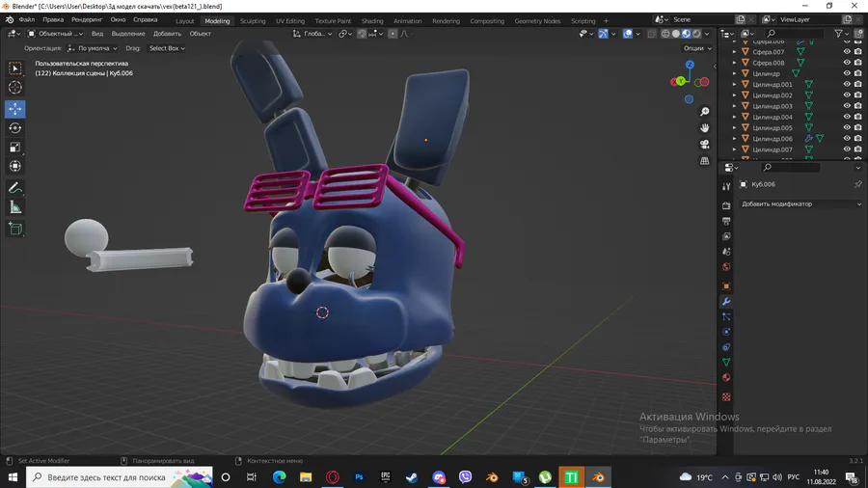The height and width of the screenshot is (488, 868).
Task: Open the Select Box drag dropdown
Action: 166,48
